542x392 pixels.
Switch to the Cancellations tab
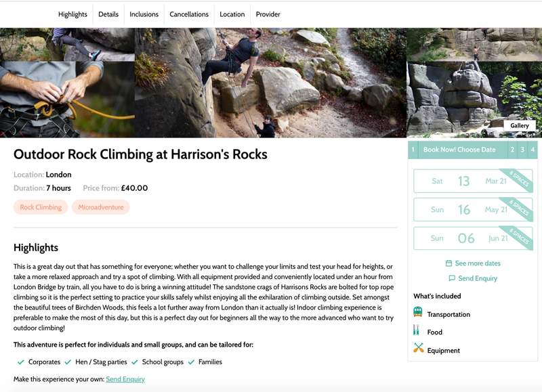[189, 14]
